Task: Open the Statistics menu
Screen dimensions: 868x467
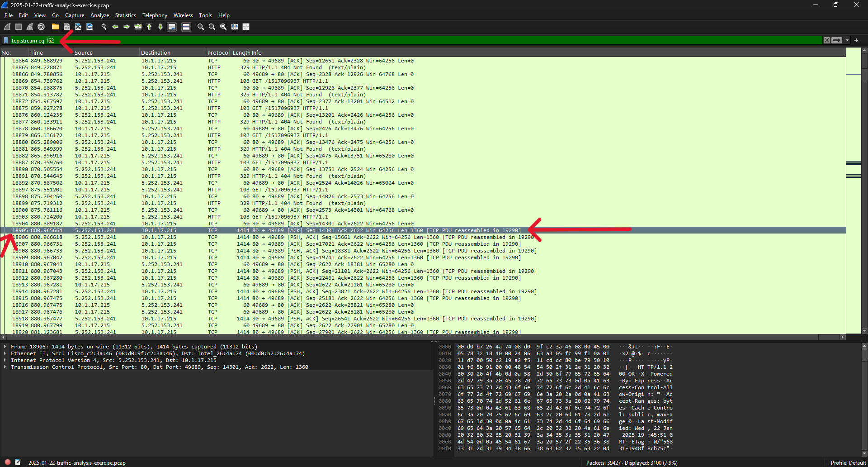Action: click(125, 15)
